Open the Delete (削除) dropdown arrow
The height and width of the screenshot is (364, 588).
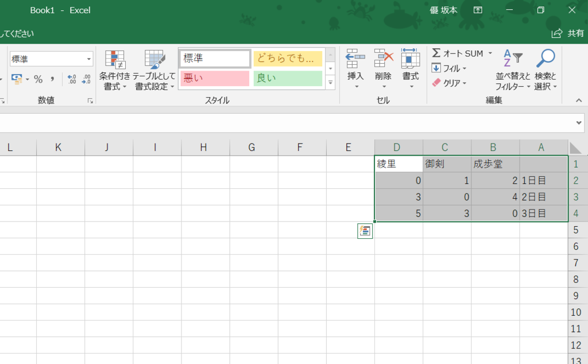384,87
